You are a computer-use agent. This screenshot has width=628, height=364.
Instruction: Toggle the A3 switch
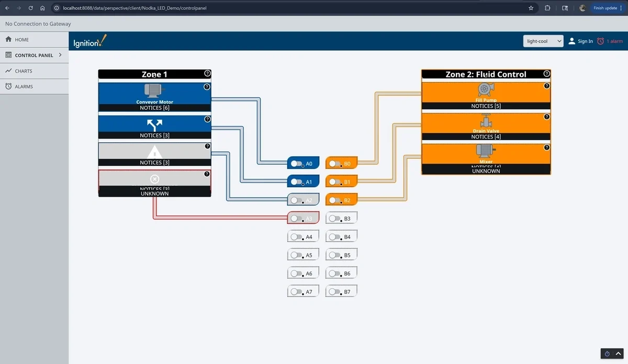(x=297, y=219)
